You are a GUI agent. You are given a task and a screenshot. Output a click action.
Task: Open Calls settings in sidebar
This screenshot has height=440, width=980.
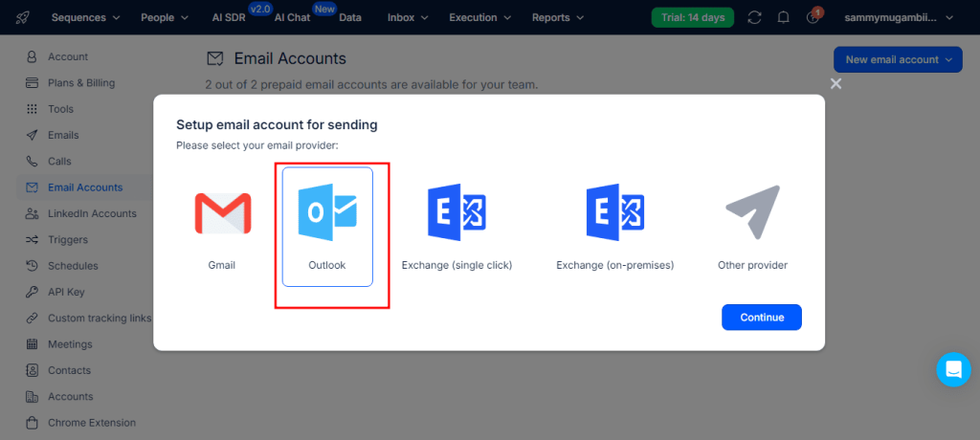[59, 162]
